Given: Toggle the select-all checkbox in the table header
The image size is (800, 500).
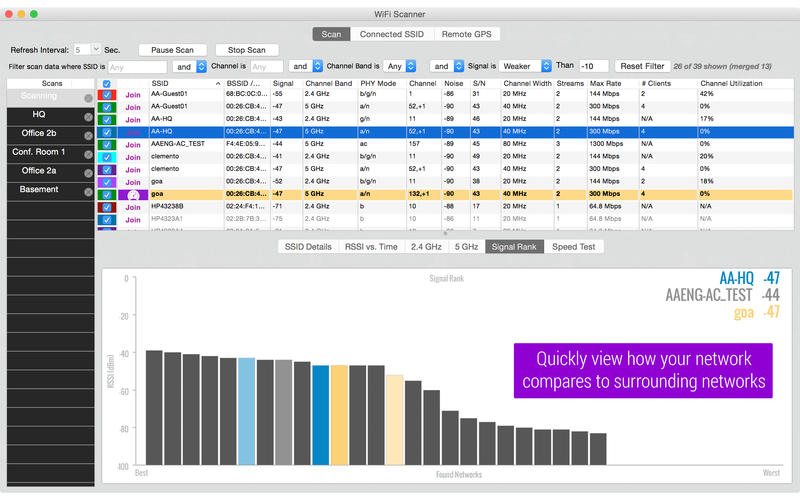Looking at the screenshot, I should 107,84.
